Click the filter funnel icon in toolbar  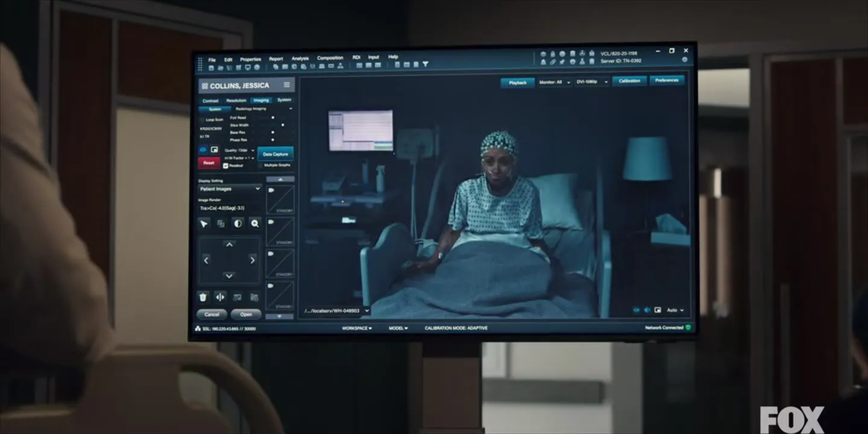pyautogui.click(x=425, y=64)
